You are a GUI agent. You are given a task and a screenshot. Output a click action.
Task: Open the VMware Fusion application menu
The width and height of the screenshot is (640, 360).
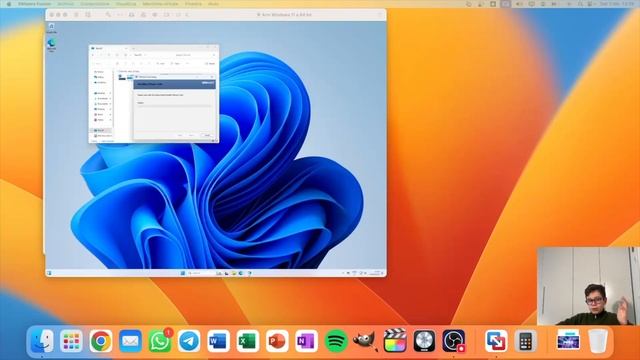(x=34, y=4)
